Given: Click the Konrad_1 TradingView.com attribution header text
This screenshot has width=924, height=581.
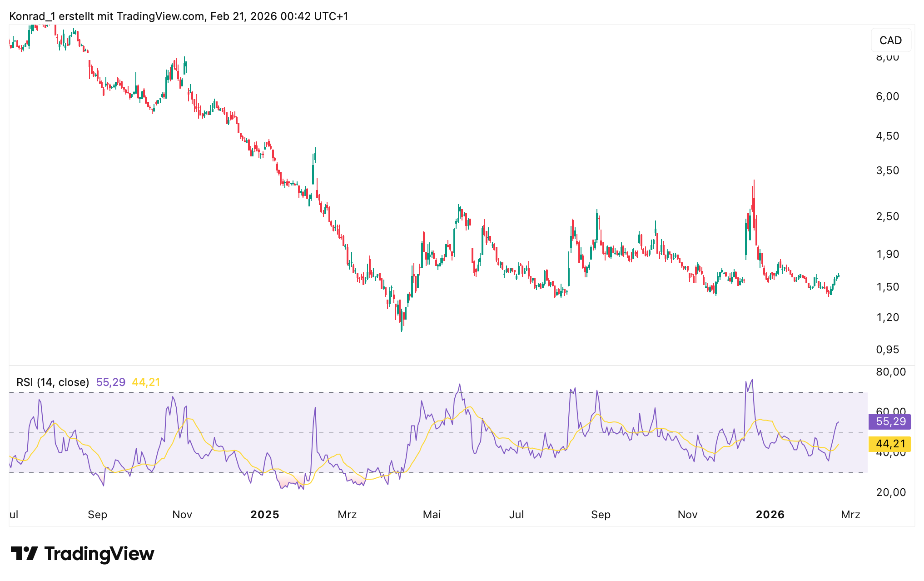Looking at the screenshot, I should pos(179,16).
